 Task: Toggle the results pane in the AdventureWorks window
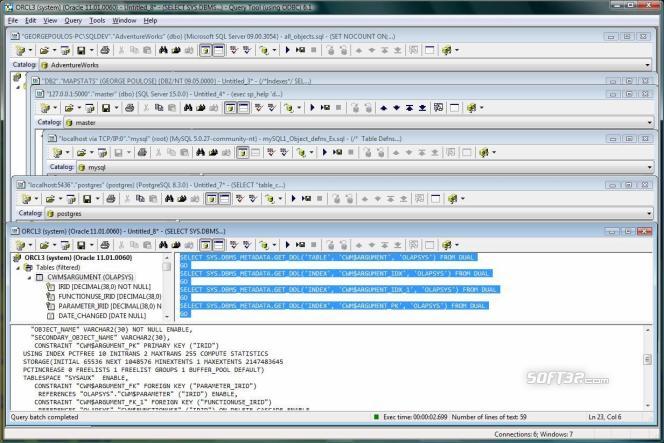click(219, 50)
